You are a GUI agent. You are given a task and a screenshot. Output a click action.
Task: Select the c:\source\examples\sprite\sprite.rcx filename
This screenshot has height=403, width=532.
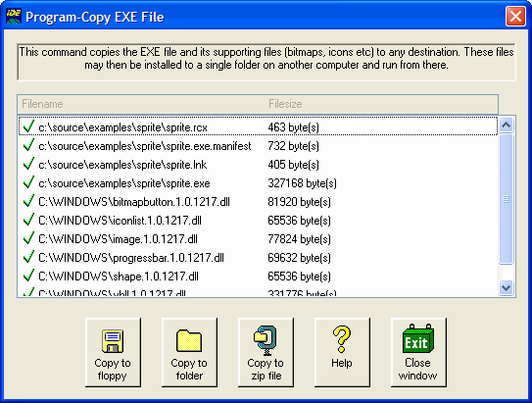tap(122, 127)
